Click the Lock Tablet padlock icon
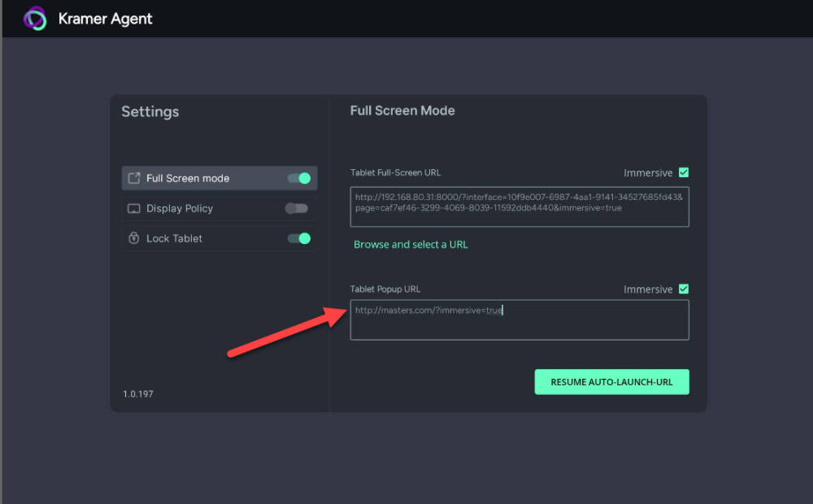The height and width of the screenshot is (504, 813). [x=134, y=238]
